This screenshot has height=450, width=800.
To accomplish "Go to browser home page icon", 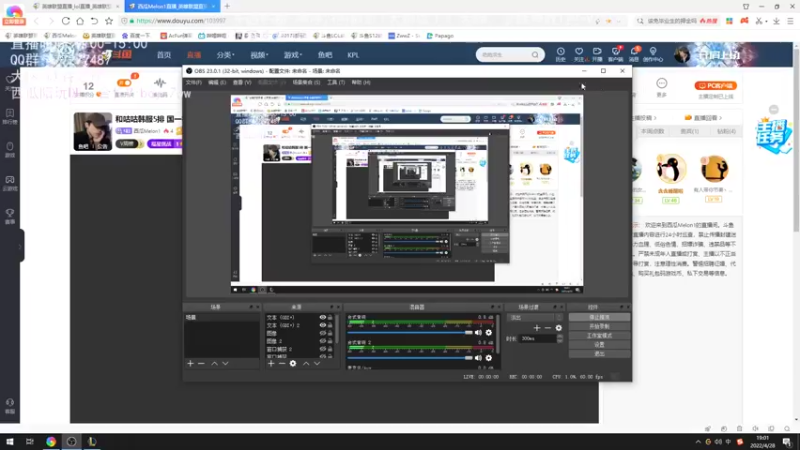I will coord(80,21).
